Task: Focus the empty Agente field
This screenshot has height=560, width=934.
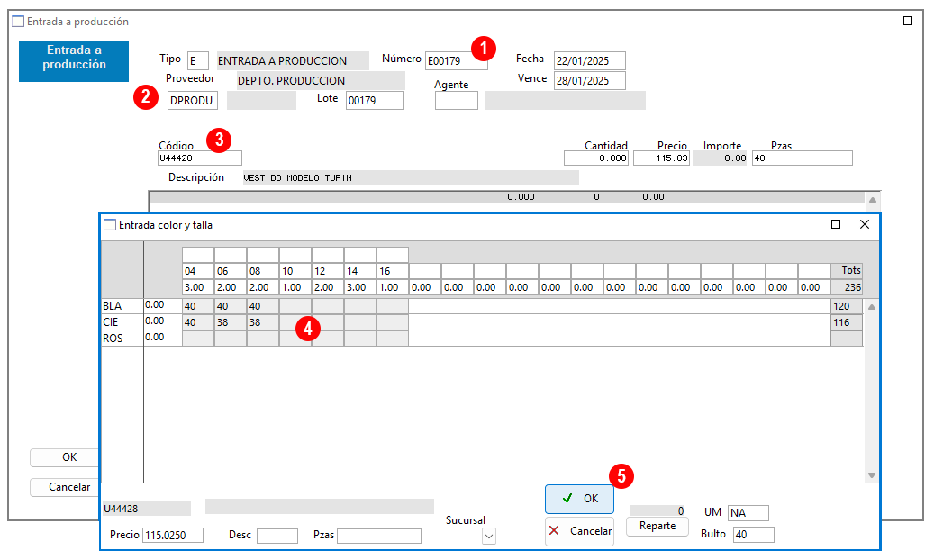Action: [x=457, y=101]
